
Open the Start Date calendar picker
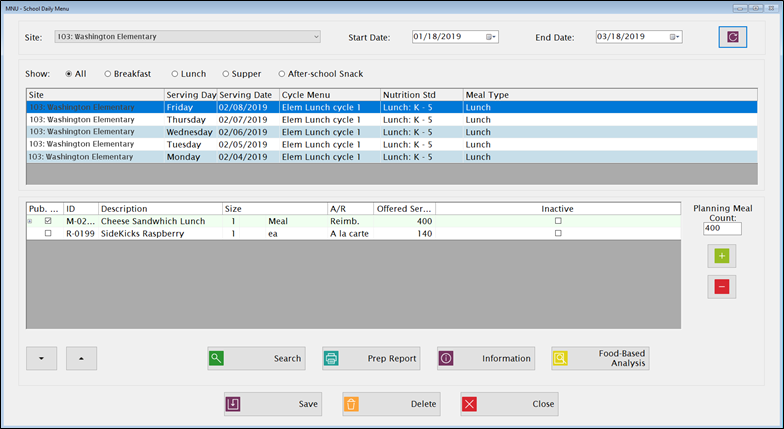click(490, 37)
